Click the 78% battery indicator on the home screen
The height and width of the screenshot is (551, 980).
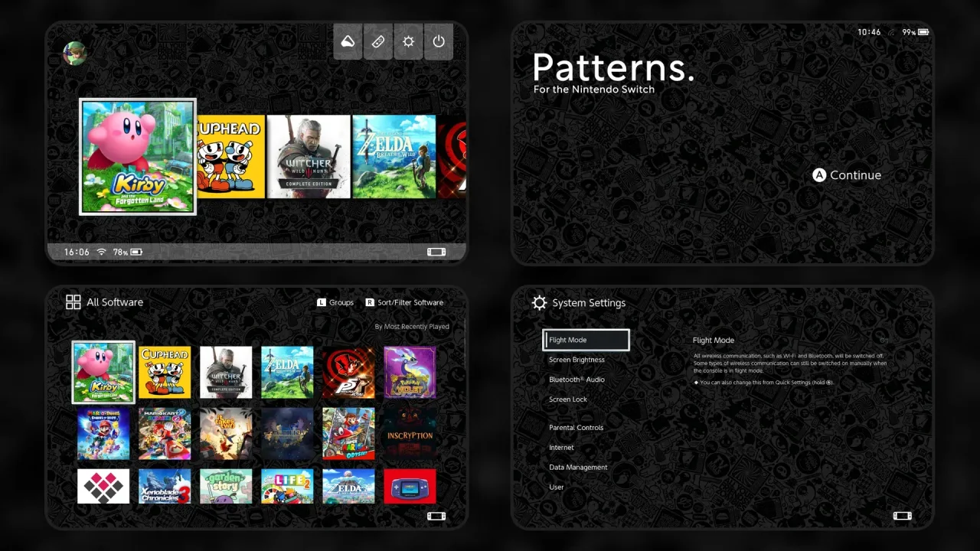(128, 252)
